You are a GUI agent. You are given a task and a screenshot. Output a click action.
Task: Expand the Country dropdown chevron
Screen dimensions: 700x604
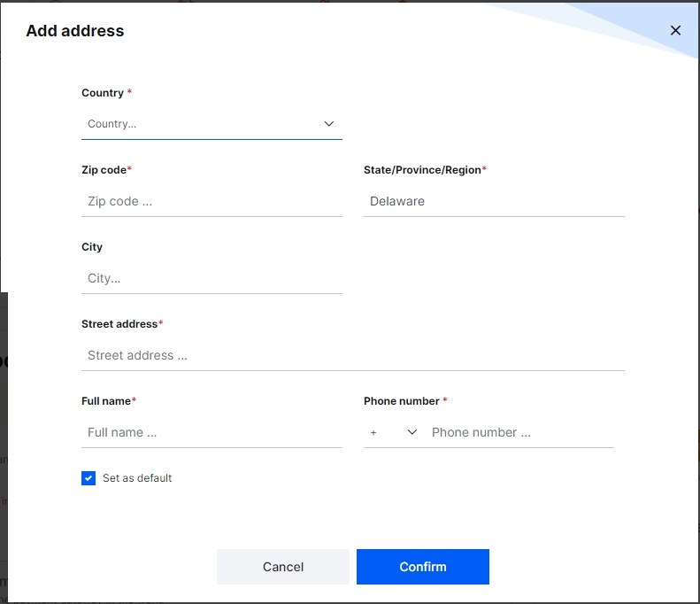point(328,124)
